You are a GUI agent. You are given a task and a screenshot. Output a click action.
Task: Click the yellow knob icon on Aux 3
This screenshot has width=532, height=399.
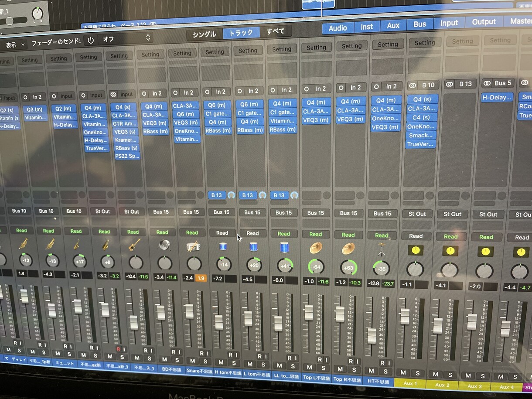click(486, 252)
